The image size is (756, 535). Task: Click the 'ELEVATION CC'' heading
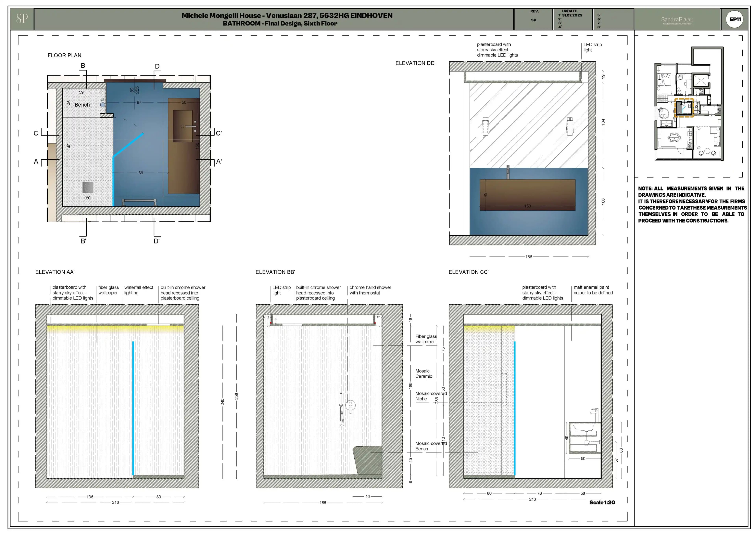click(469, 272)
